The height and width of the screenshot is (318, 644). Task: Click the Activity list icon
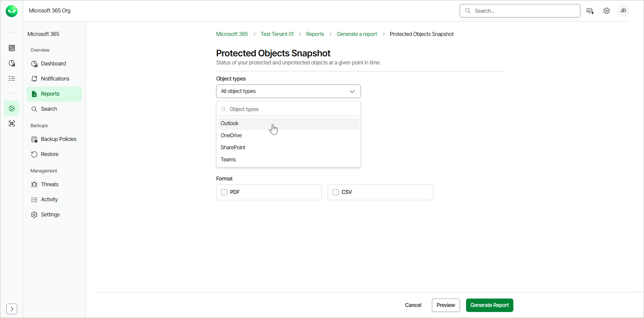coord(34,200)
